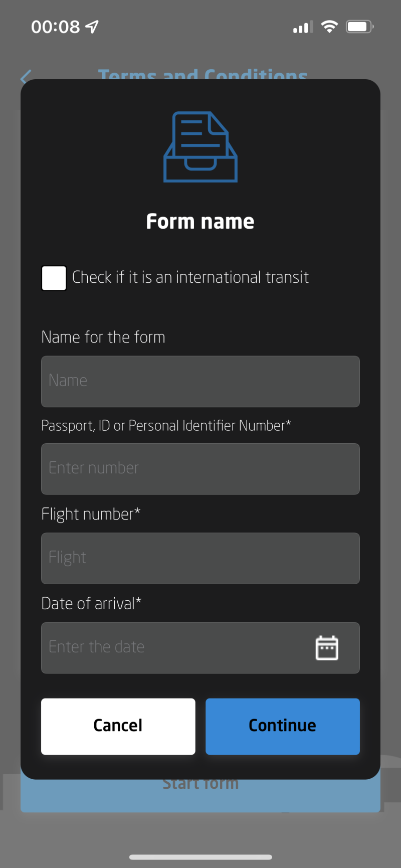The width and height of the screenshot is (401, 868).
Task: Tap the Form name heading
Action: tap(200, 222)
